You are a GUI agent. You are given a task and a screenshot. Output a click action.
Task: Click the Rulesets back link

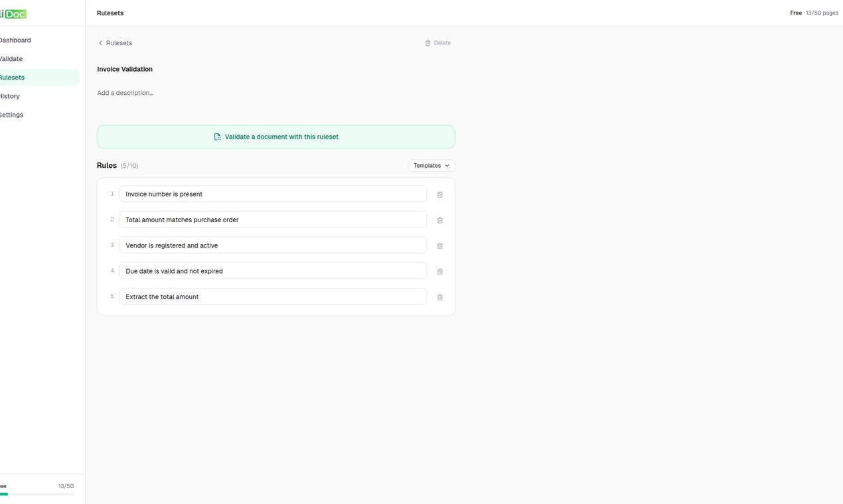tap(119, 42)
